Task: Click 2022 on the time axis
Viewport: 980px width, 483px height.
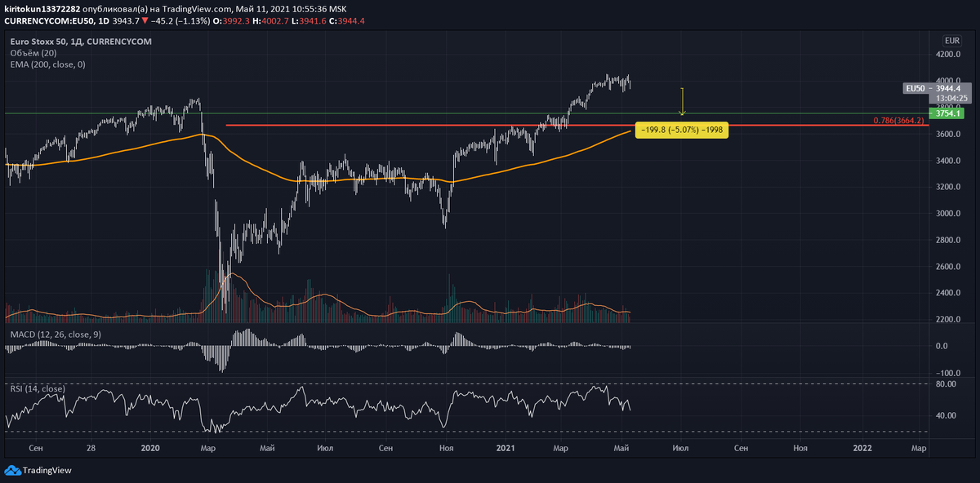Action: (x=861, y=448)
